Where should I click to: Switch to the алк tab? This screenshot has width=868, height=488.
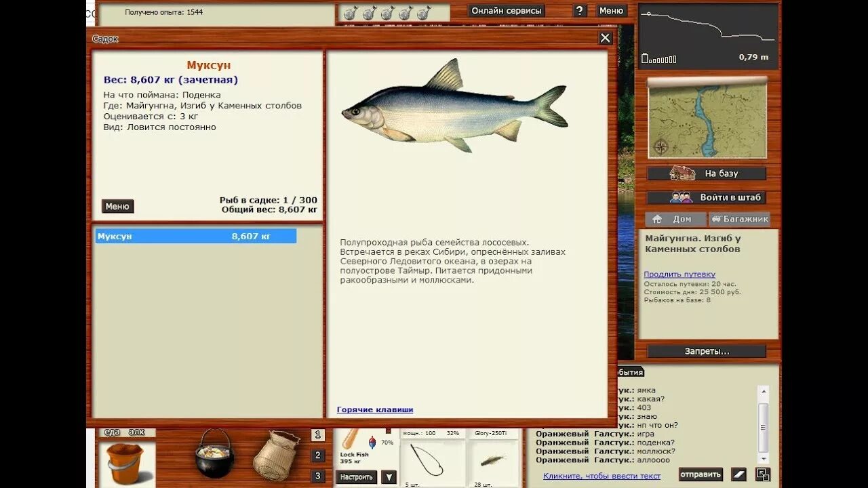[x=137, y=432]
